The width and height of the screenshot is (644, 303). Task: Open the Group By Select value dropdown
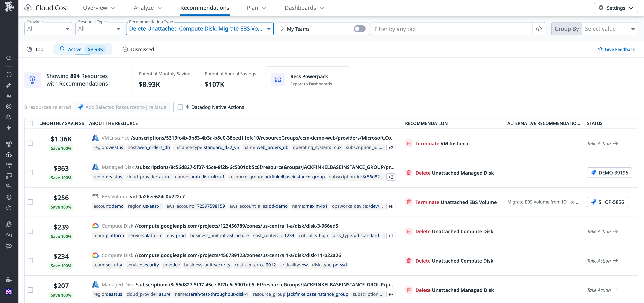pyautogui.click(x=610, y=29)
